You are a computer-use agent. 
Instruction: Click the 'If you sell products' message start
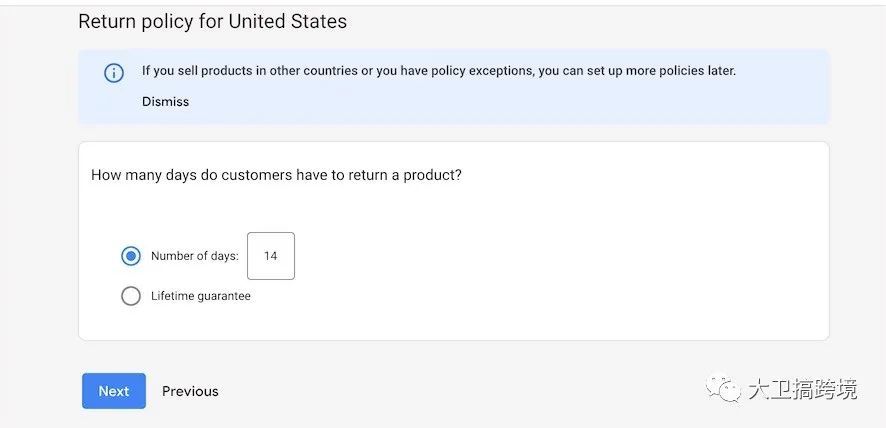198,71
